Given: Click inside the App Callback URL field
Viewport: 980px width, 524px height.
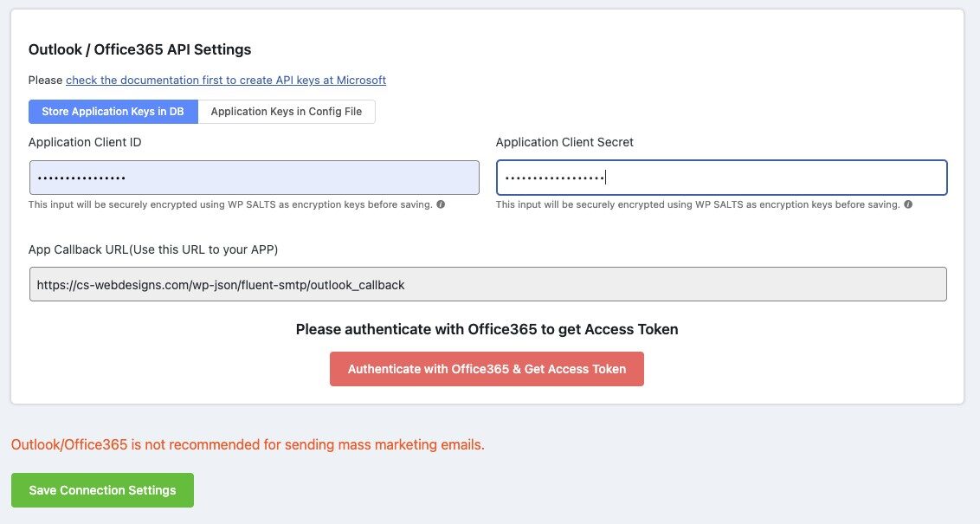Looking at the screenshot, I should click(x=487, y=284).
